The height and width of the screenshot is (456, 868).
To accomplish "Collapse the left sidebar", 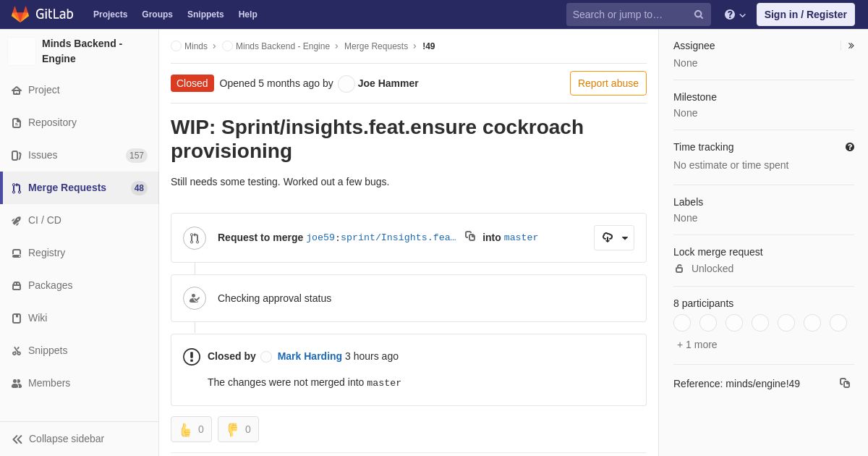I will coord(58,439).
